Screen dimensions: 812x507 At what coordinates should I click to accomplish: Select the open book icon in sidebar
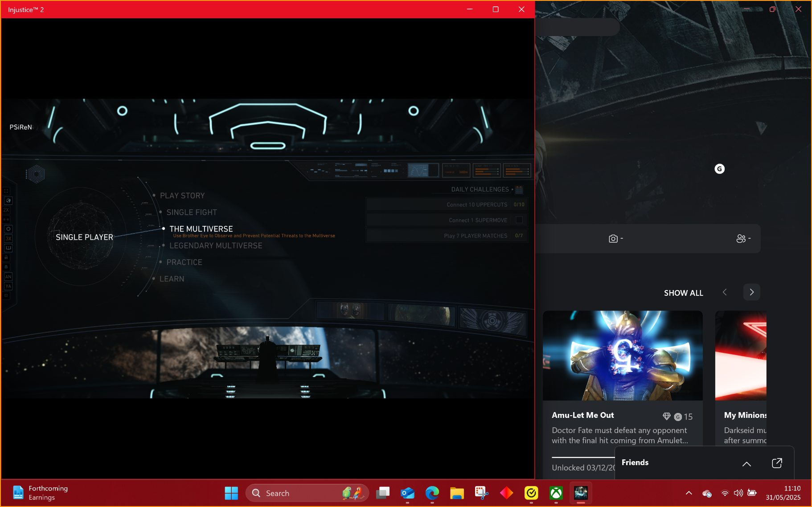pyautogui.click(x=8, y=248)
